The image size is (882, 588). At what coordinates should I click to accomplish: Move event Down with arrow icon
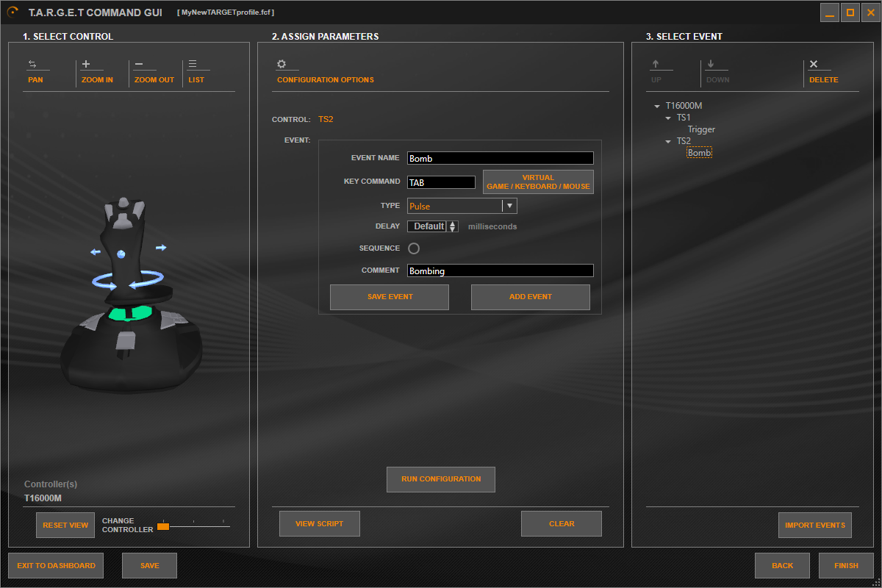[711, 64]
